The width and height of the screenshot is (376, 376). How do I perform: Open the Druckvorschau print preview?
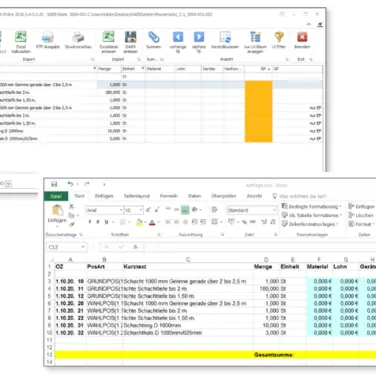click(78, 41)
